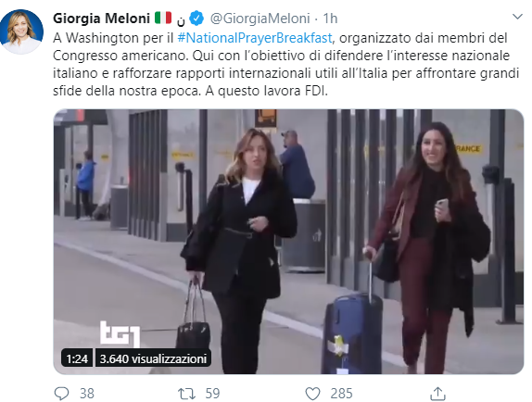Click the 3.640 visualizzazioni view counter
Screen dimensions: 532x402
153,358
